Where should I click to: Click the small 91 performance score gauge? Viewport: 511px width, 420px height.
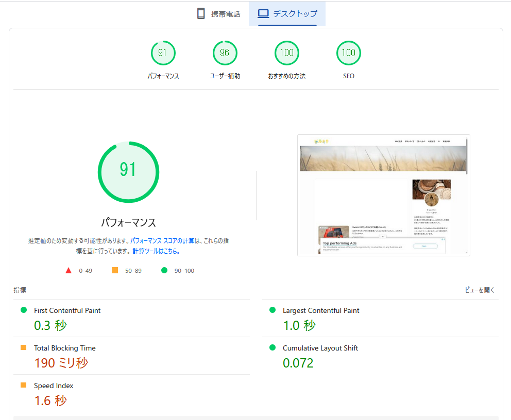point(163,53)
